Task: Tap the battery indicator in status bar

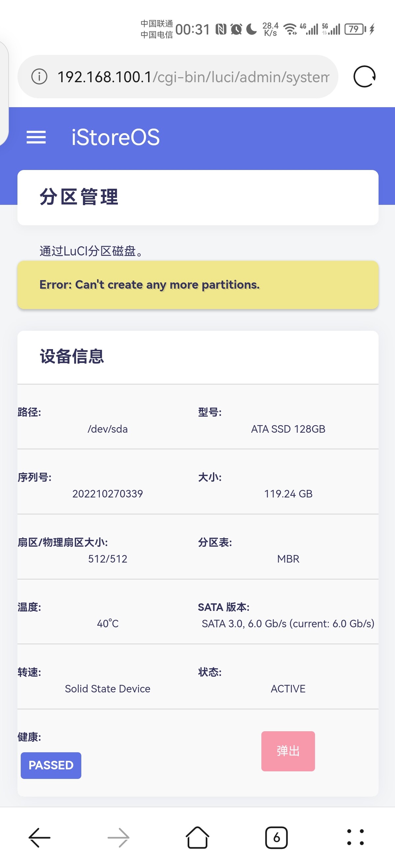Action: (x=355, y=29)
